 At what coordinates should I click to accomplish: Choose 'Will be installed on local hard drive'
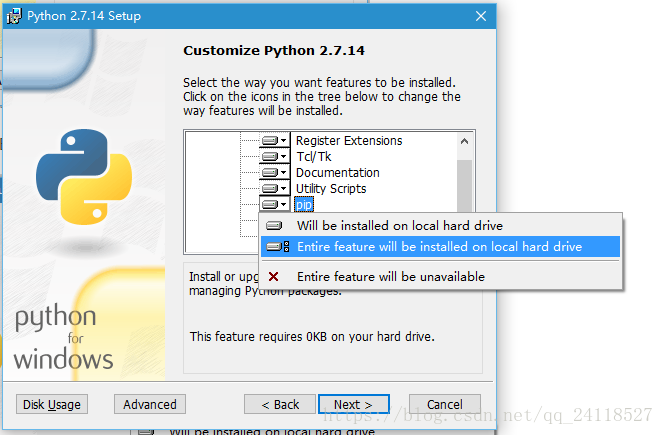[440, 225]
